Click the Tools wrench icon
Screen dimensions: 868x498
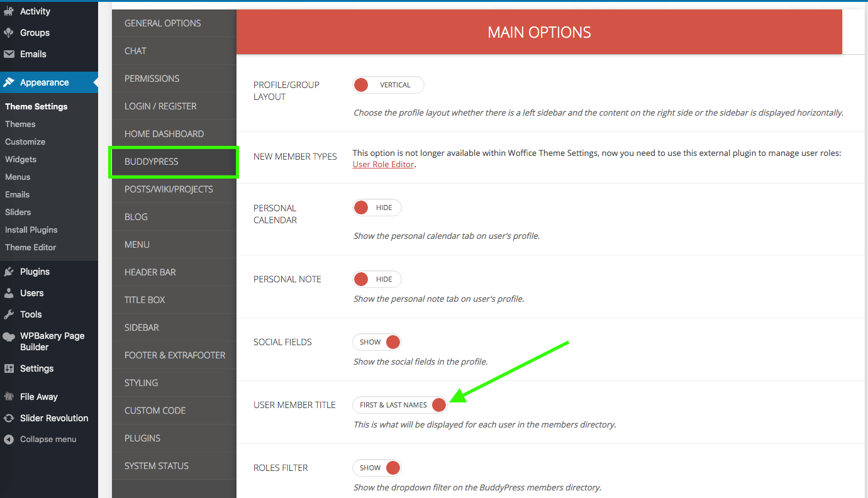pos(9,314)
